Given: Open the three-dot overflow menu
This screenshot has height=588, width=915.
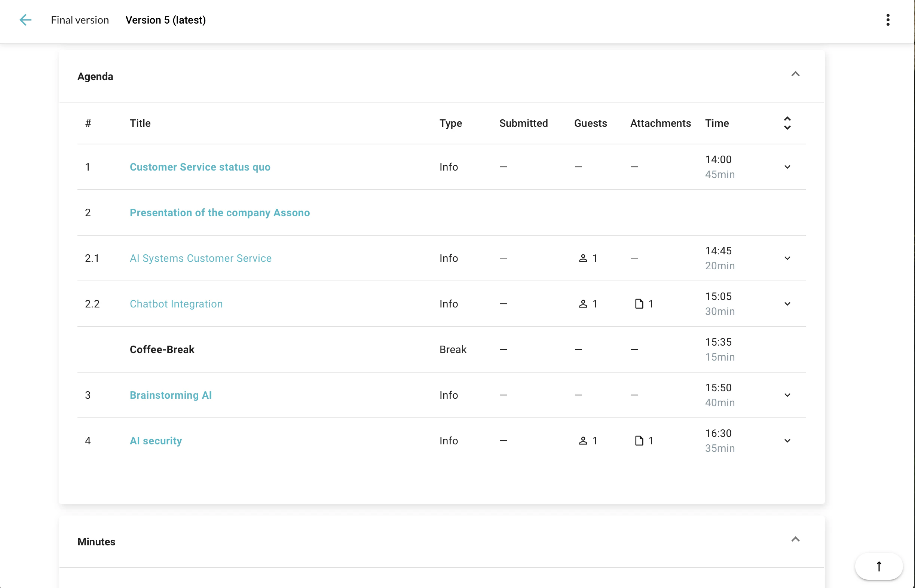Looking at the screenshot, I should (x=888, y=19).
